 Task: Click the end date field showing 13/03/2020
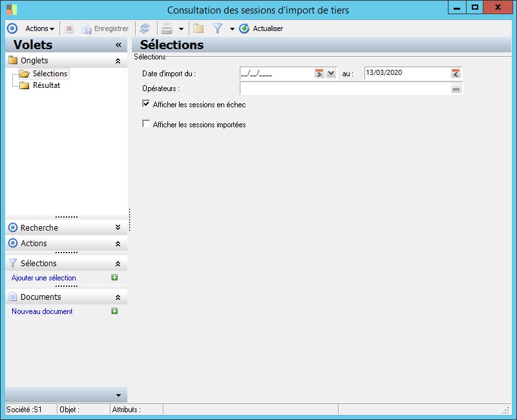click(407, 73)
